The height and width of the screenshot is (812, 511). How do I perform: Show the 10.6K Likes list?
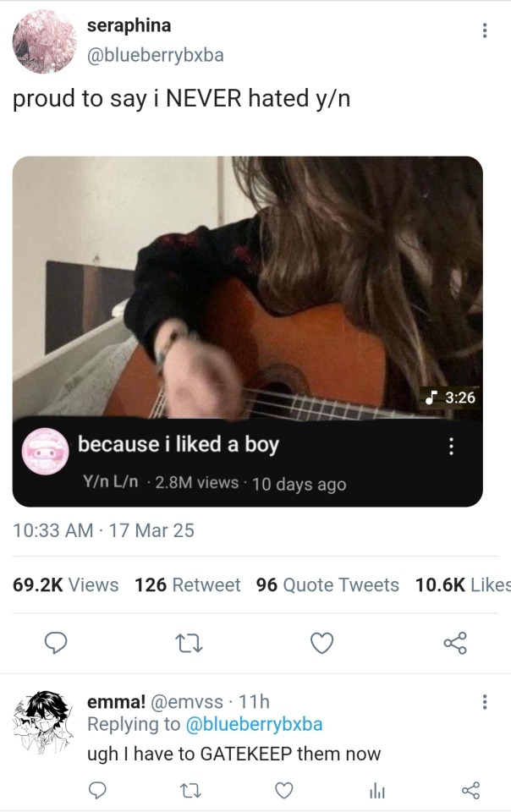pyautogui.click(x=462, y=585)
